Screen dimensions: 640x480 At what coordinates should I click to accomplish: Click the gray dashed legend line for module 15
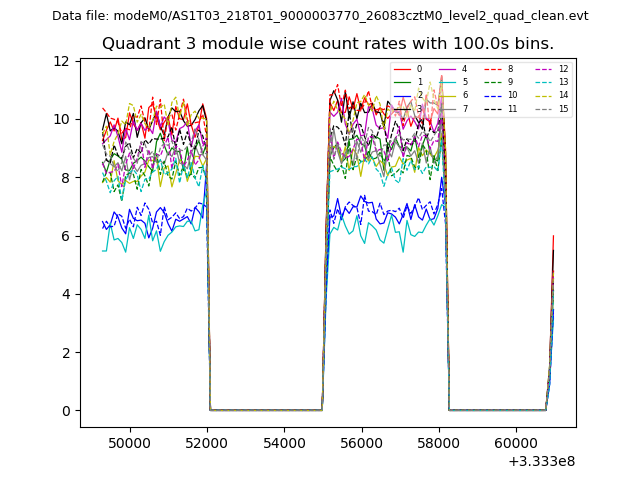(x=542, y=108)
